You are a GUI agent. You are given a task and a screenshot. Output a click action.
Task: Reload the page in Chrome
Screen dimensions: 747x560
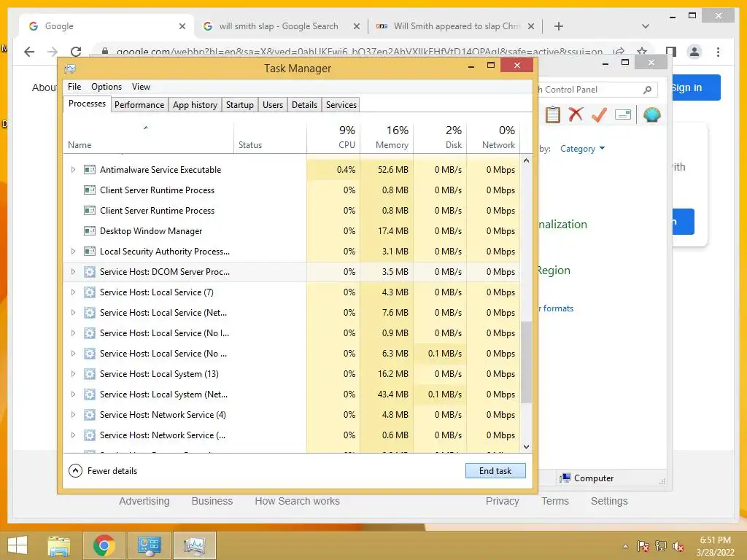(x=76, y=52)
